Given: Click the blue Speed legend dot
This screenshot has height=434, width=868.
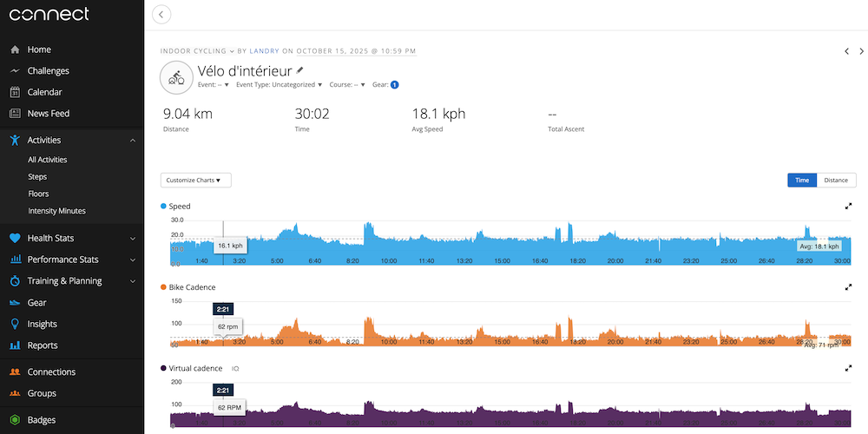Looking at the screenshot, I should [163, 207].
